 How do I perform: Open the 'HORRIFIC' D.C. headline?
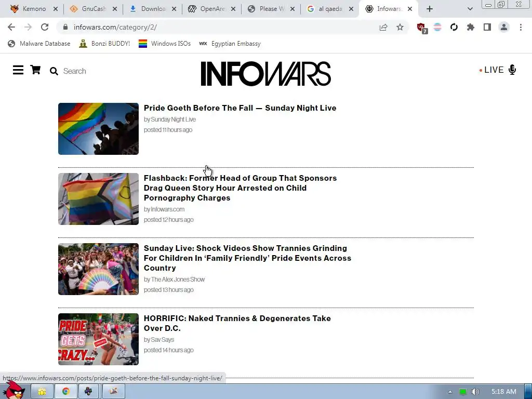pos(237,323)
